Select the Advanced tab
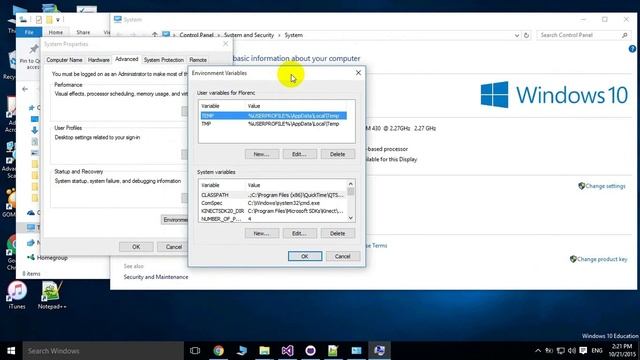The width and height of the screenshot is (640, 360). coord(127,59)
